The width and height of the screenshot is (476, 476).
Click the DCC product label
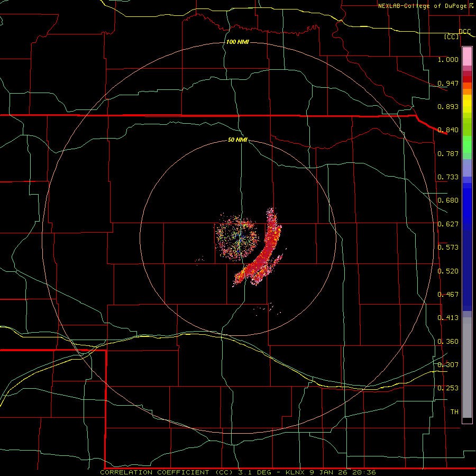[x=465, y=32]
